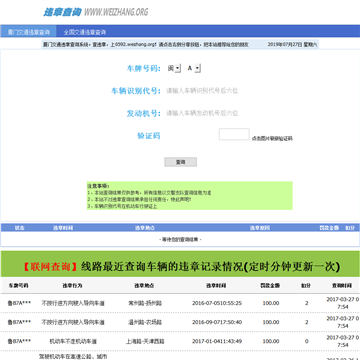
Task: Click the 违章行为 column header
Action: 72,286
